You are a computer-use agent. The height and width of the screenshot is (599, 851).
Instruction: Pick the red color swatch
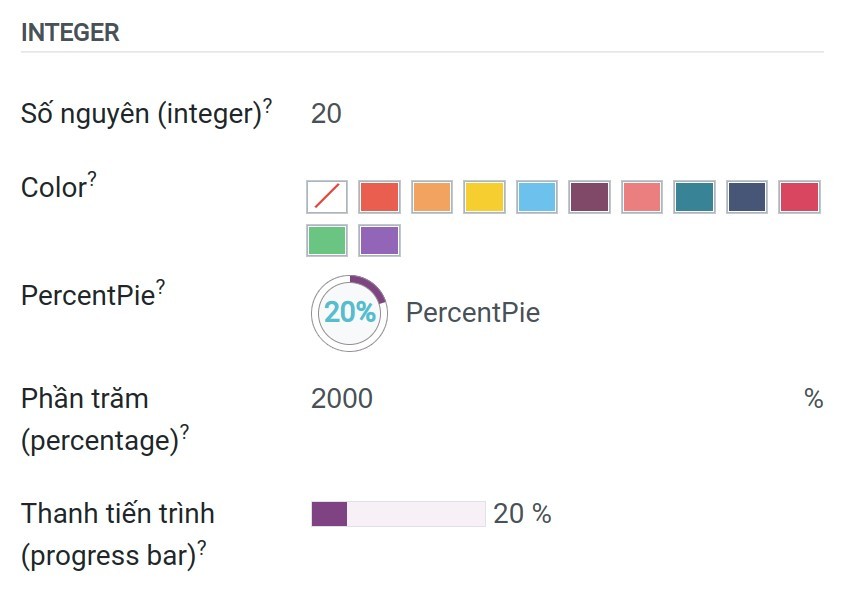[379, 196]
